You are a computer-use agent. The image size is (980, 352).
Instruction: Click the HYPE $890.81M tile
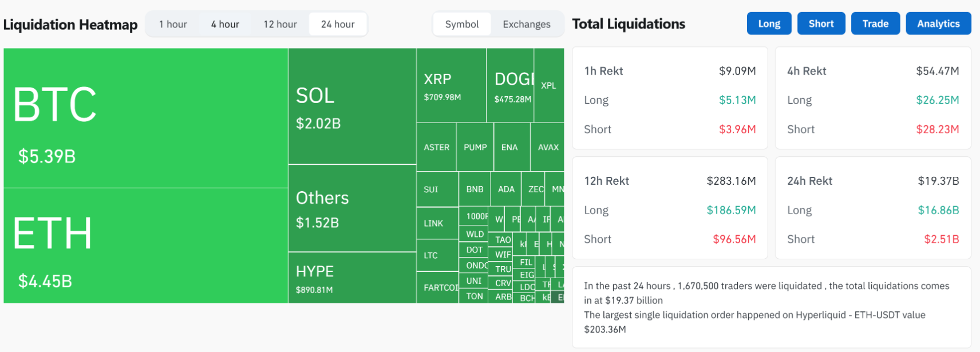(352, 278)
